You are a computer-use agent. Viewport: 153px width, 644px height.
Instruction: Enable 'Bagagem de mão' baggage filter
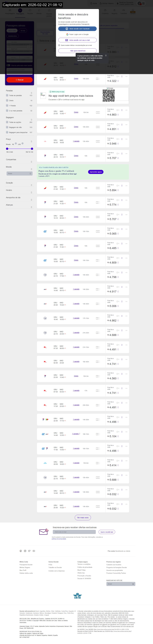(x=7, y=127)
